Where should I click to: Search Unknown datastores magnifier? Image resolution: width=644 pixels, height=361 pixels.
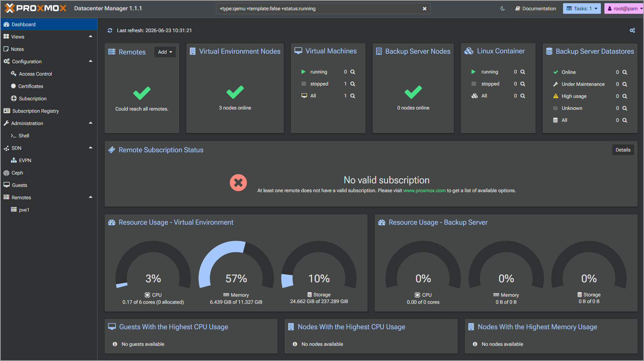click(x=625, y=108)
